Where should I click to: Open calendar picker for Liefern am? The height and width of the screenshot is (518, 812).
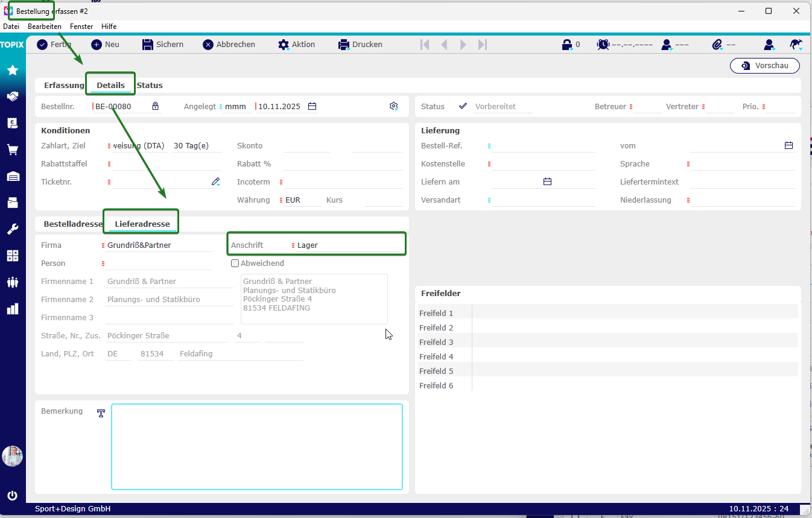(547, 182)
